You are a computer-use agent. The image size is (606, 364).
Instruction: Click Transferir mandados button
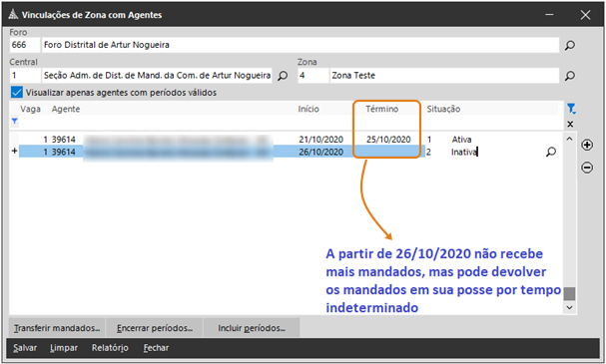tap(57, 328)
